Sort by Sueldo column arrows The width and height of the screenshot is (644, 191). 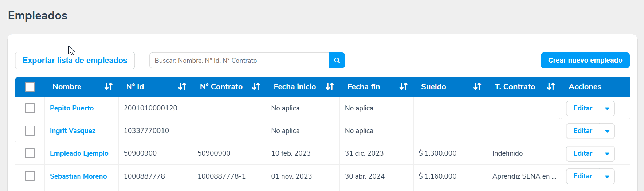(477, 87)
